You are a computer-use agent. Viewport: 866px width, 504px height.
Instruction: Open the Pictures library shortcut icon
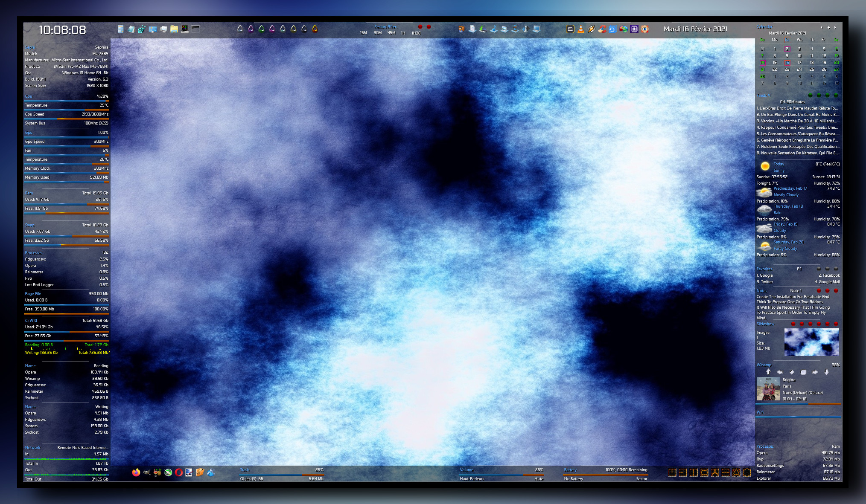pos(504,29)
